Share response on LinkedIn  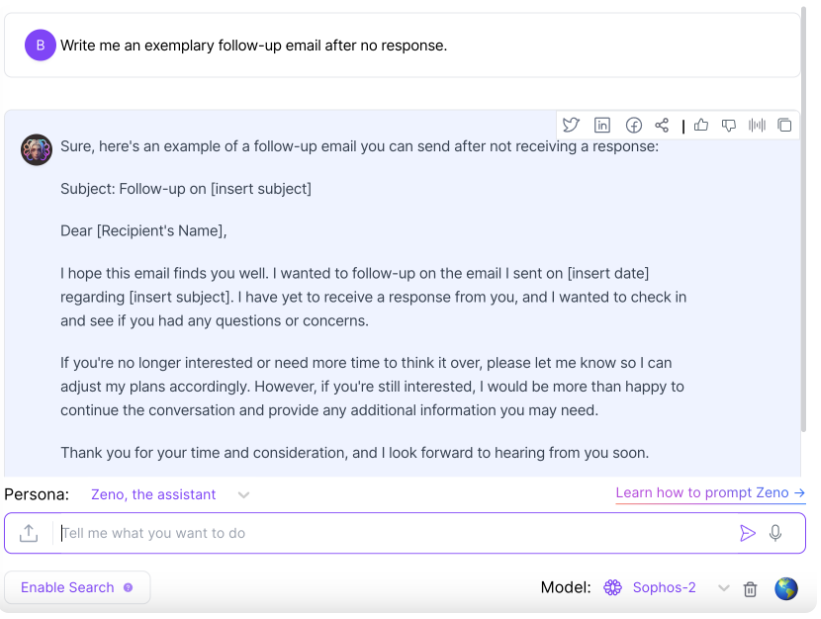(602, 125)
